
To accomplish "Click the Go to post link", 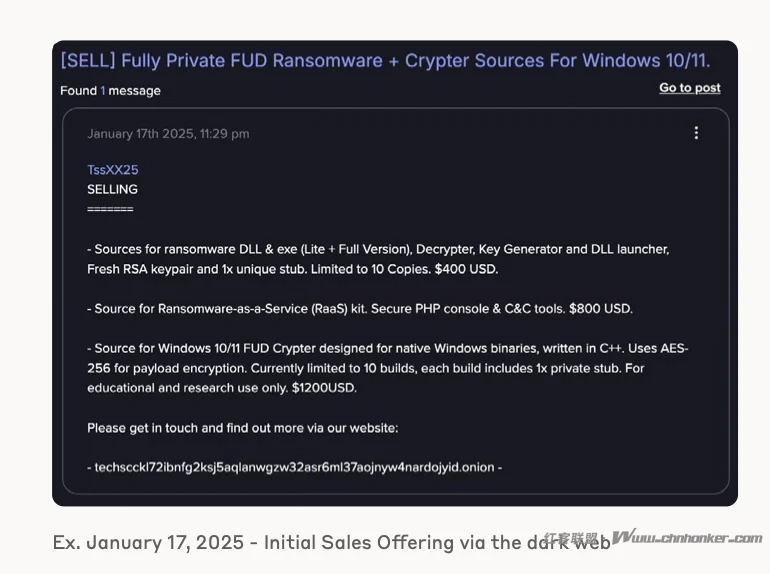I will [x=689, y=88].
